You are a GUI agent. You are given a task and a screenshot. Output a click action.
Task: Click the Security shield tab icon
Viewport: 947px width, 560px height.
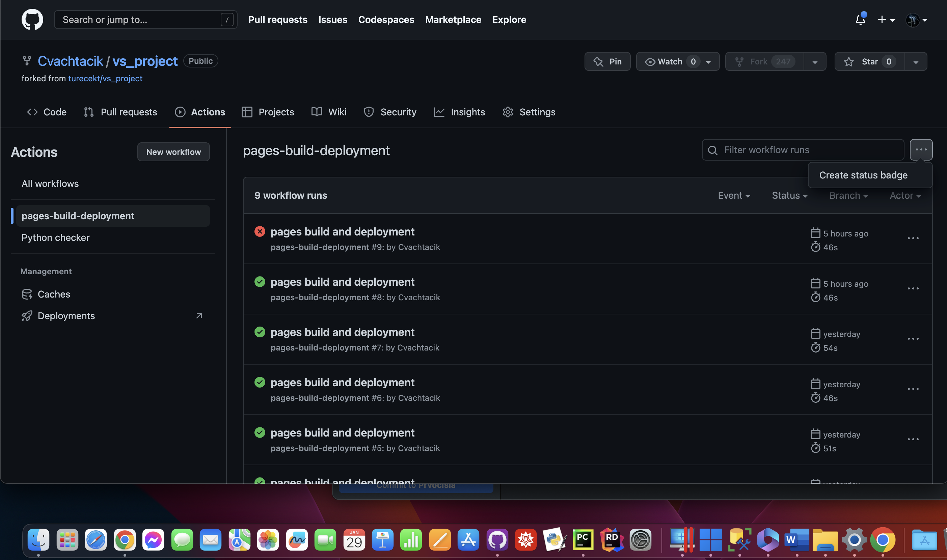[369, 112]
